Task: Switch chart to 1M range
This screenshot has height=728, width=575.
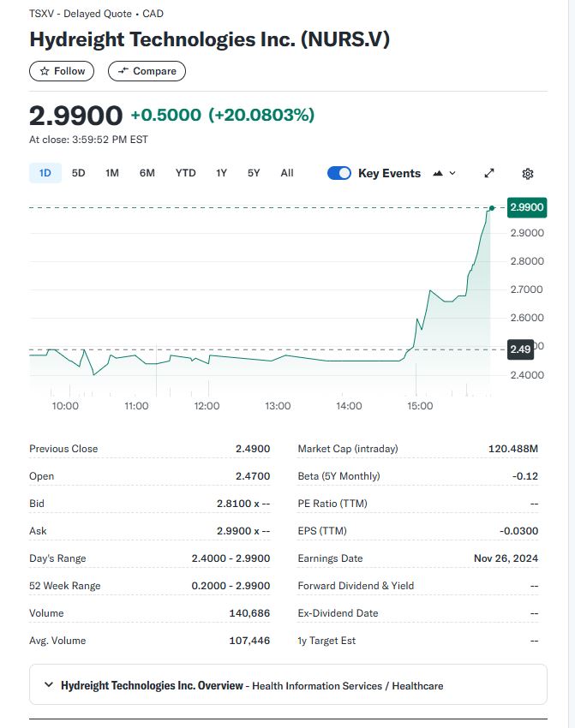Action: click(112, 173)
